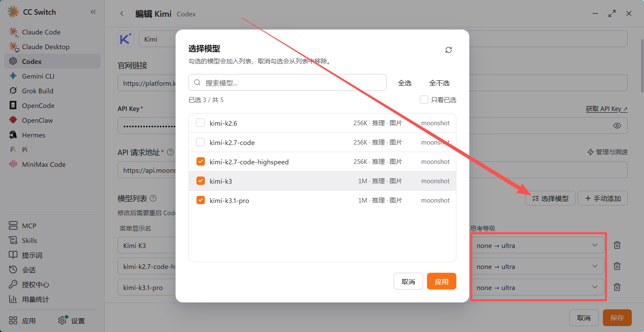Delete the kimi-k2.7-code-highspeed model row
The width and height of the screenshot is (644, 332).
click(x=617, y=266)
